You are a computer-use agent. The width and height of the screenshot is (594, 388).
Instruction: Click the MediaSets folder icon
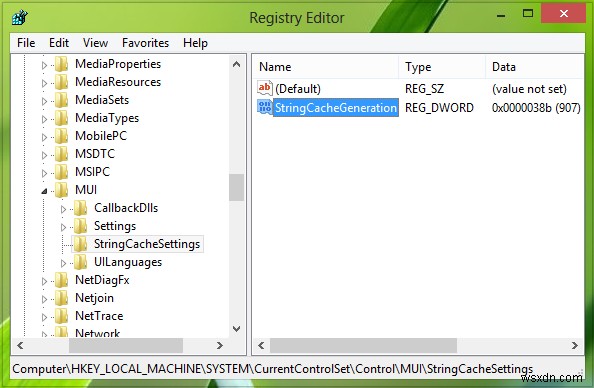coord(61,100)
